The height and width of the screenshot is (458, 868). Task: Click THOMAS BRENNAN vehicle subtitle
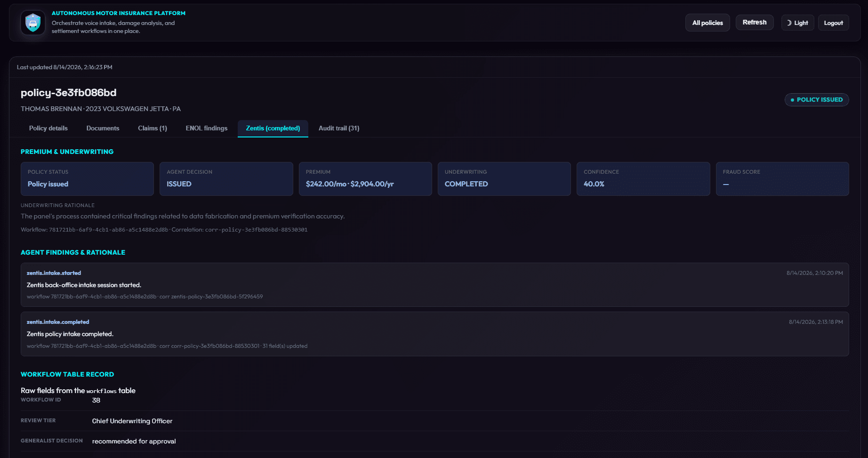pos(101,109)
